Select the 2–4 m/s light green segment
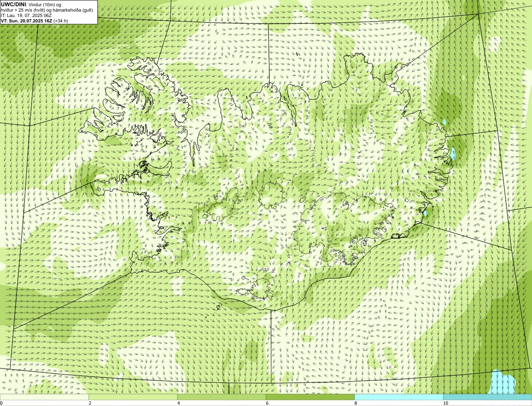 pyautogui.click(x=133, y=397)
